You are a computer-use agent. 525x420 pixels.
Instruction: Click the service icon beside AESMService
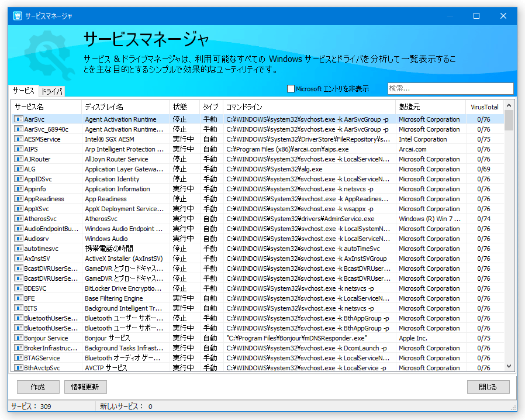tap(18, 139)
